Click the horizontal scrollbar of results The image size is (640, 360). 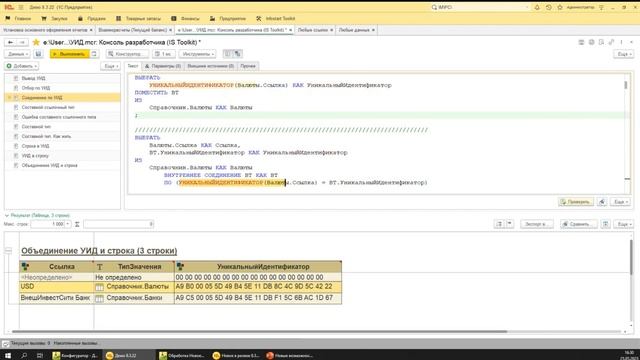tap(259, 331)
